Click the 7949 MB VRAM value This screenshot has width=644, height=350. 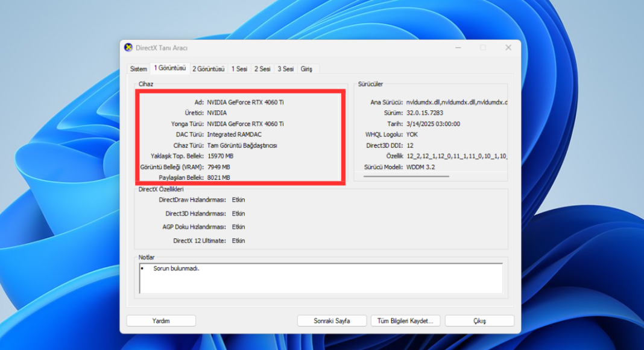click(219, 167)
